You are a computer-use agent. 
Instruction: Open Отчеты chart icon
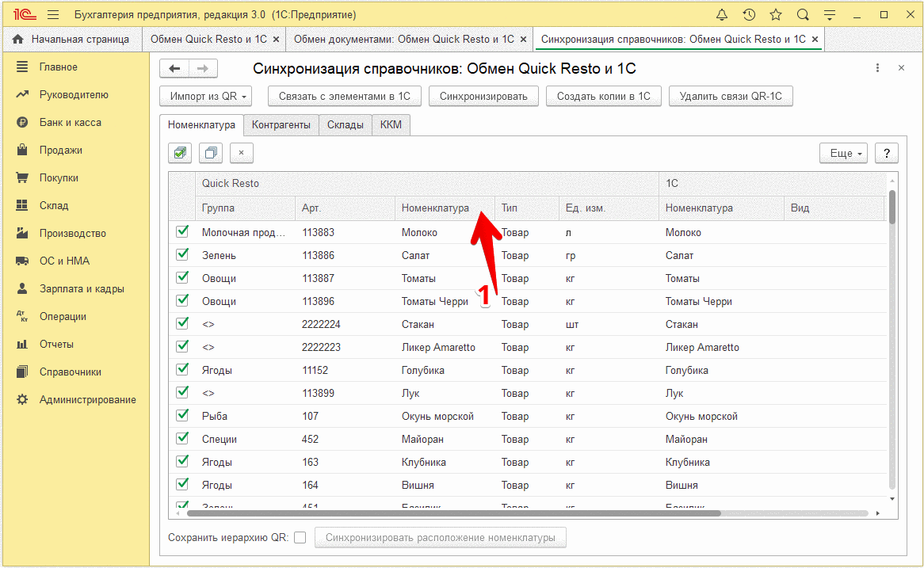coord(22,344)
